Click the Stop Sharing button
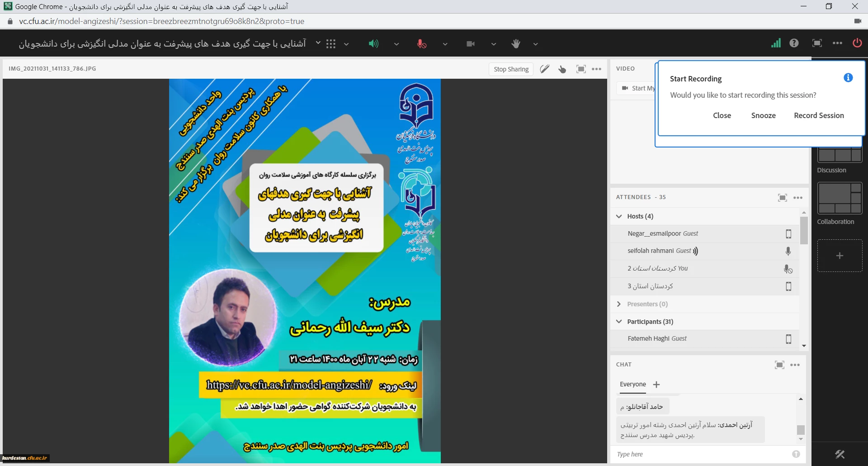This screenshot has width=868, height=466. (x=511, y=69)
